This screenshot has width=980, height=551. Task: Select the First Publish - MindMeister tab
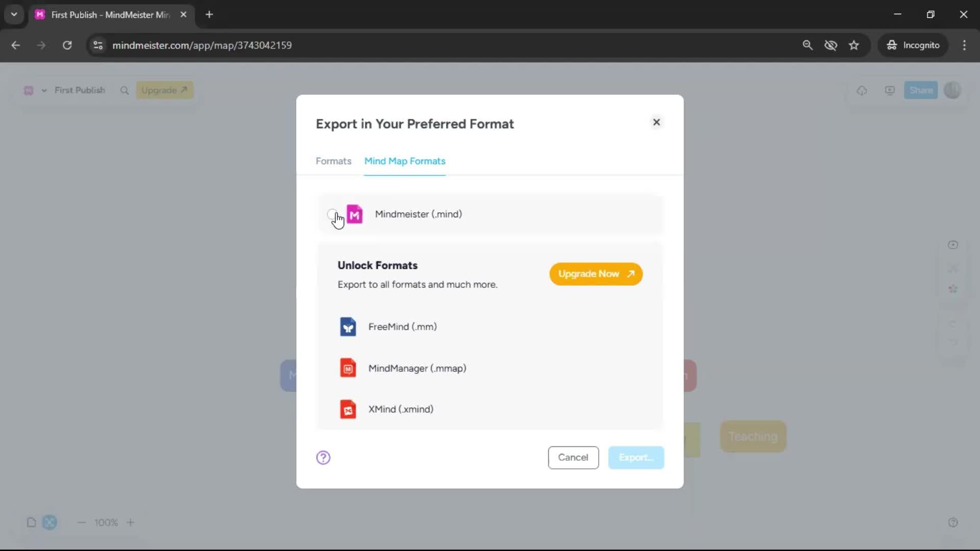click(x=111, y=15)
